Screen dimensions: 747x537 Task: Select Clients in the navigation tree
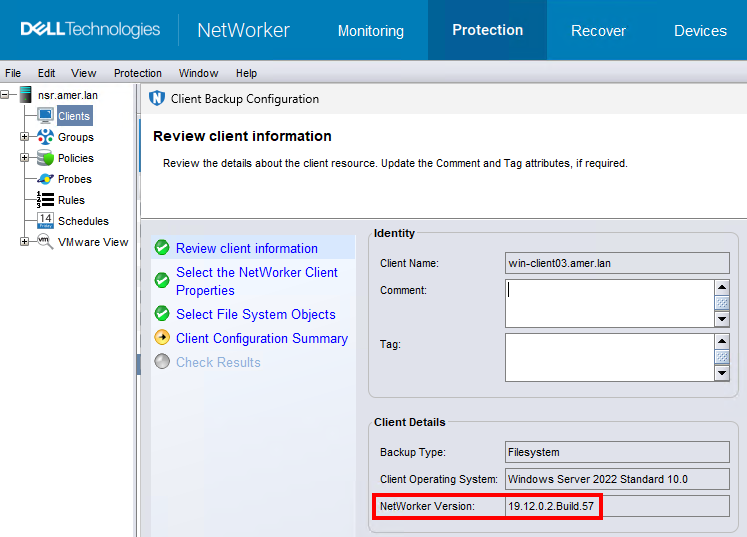[74, 116]
